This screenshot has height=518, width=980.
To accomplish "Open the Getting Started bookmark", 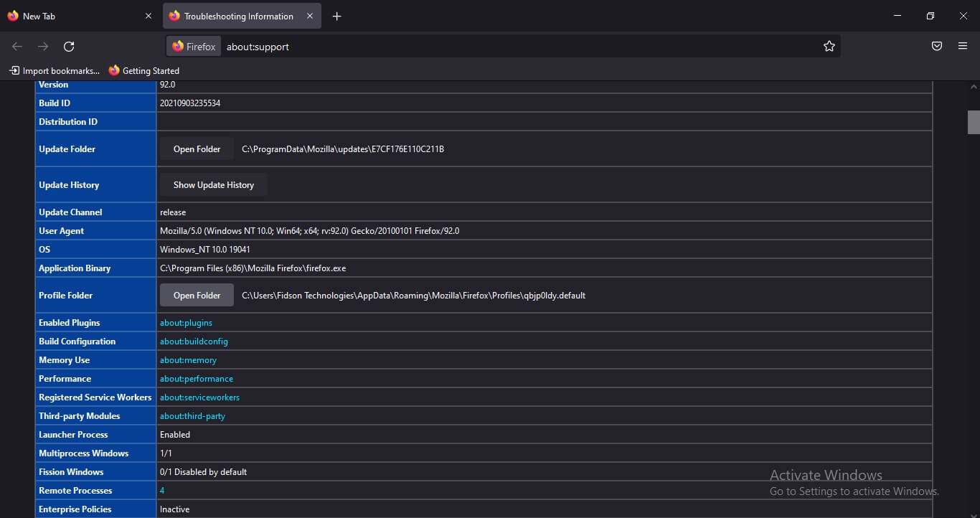I will tap(144, 70).
